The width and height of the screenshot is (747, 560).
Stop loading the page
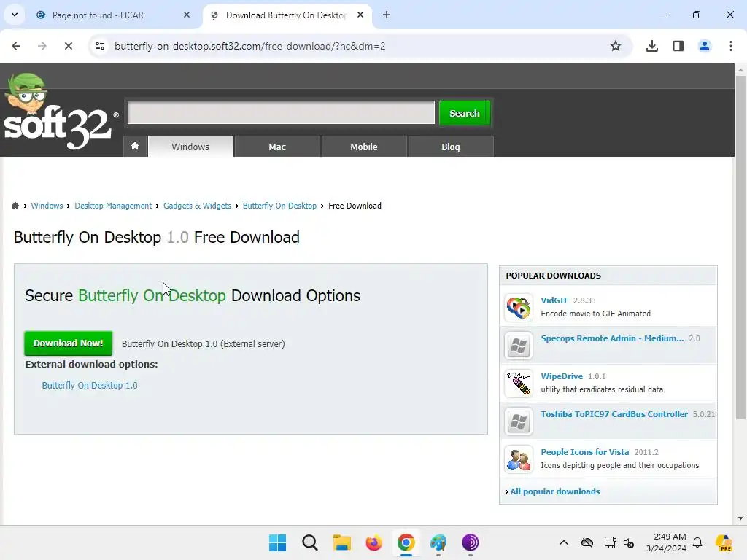(x=68, y=46)
